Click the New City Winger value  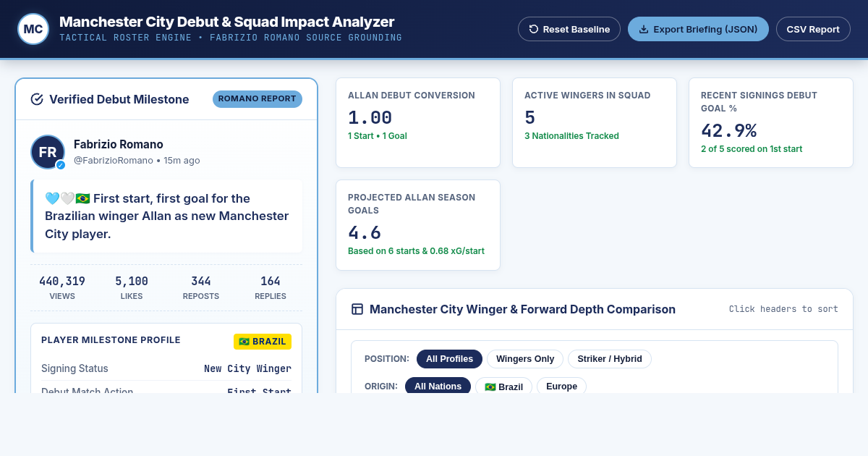[247, 368]
